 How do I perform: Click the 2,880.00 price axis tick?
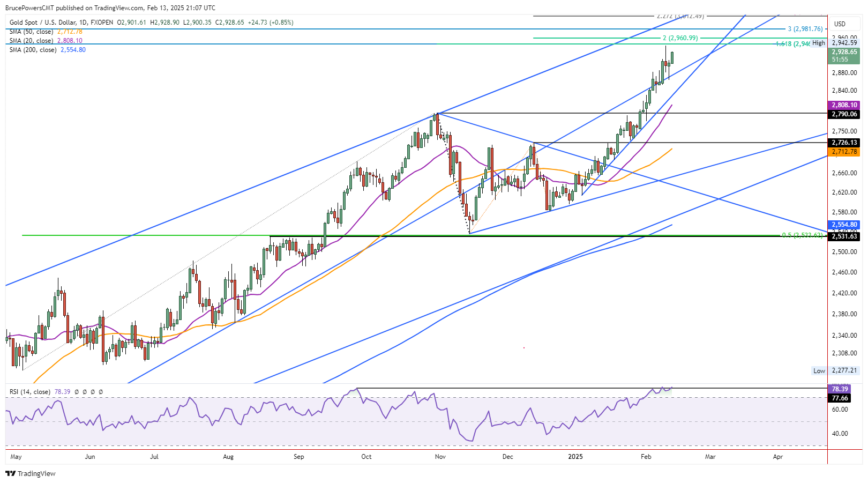pos(844,73)
